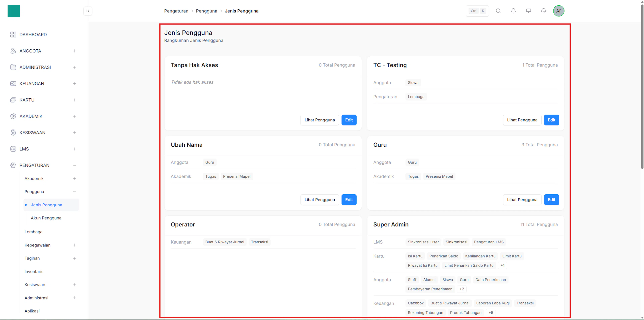The width and height of the screenshot is (644, 320).
Task: Expand the KEUANGAN menu
Action: click(74, 84)
